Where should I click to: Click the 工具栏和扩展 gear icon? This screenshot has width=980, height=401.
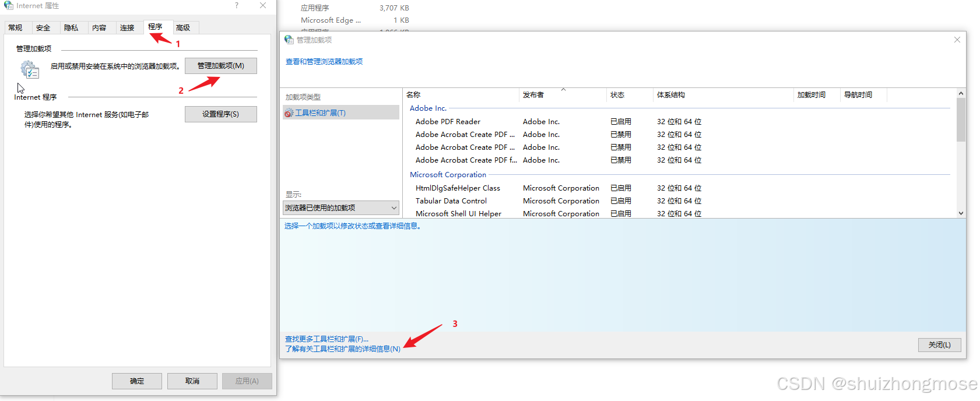point(289,113)
